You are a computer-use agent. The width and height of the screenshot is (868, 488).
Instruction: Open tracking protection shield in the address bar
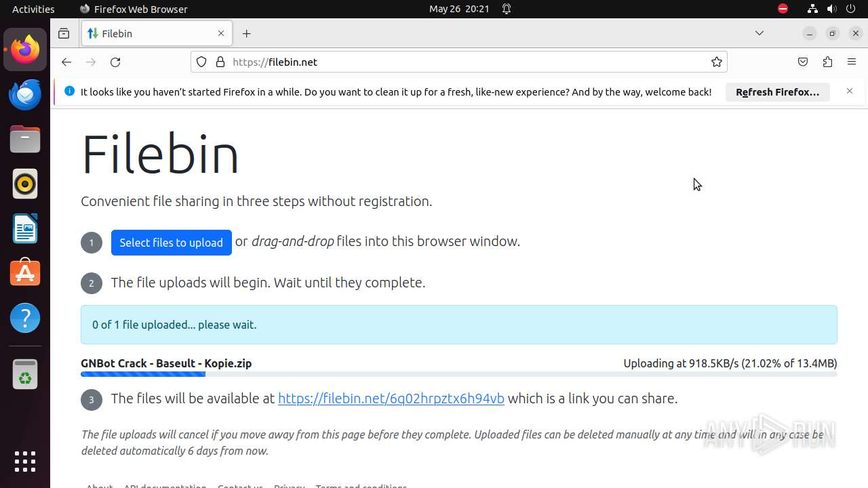[x=201, y=62]
